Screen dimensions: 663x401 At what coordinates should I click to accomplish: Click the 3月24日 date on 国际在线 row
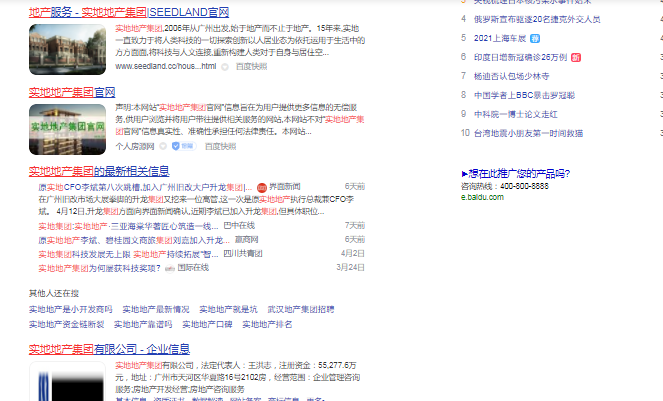coord(351,267)
